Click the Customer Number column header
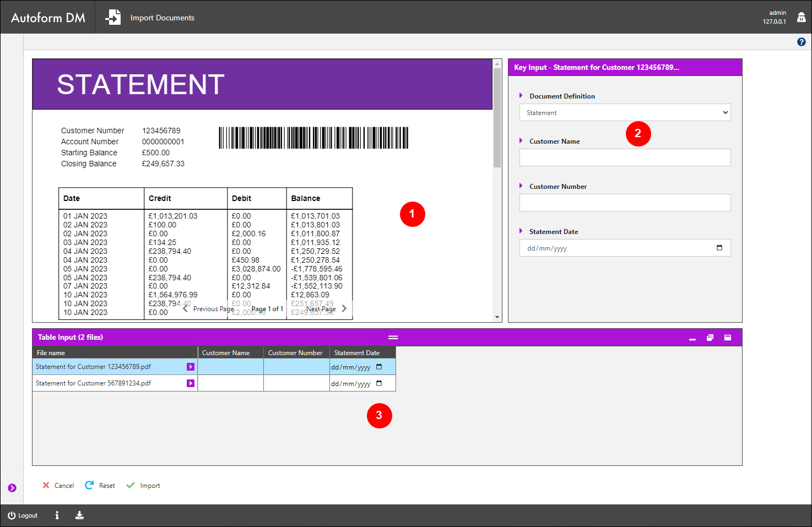 tap(296, 353)
